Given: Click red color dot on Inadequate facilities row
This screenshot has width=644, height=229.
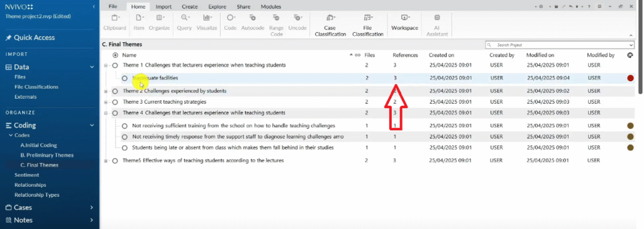Looking at the screenshot, I should click(x=630, y=78).
